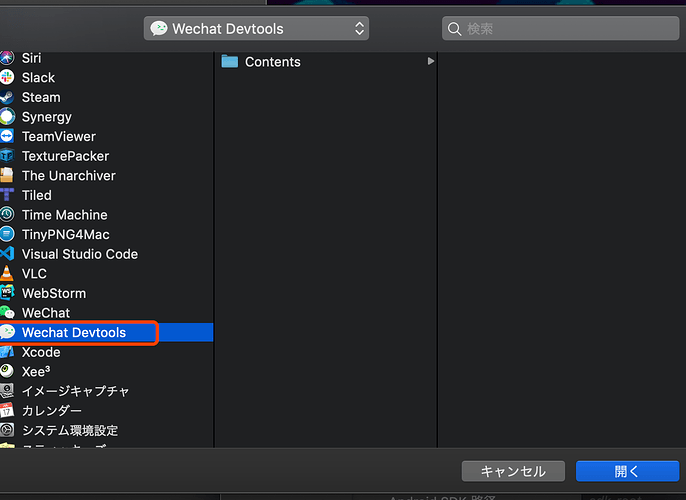Click the Xee³ app icon
This screenshot has height=500, width=686.
7,371
